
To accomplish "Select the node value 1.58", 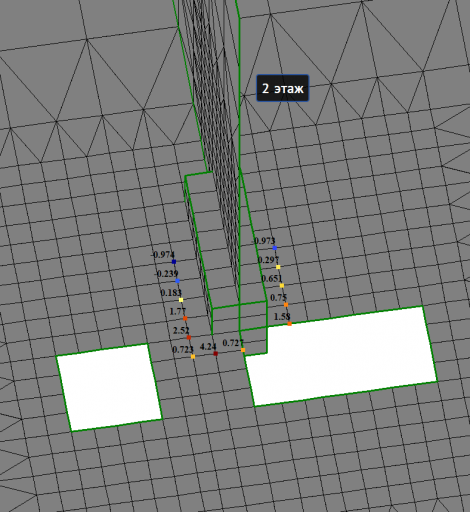I will tap(282, 316).
